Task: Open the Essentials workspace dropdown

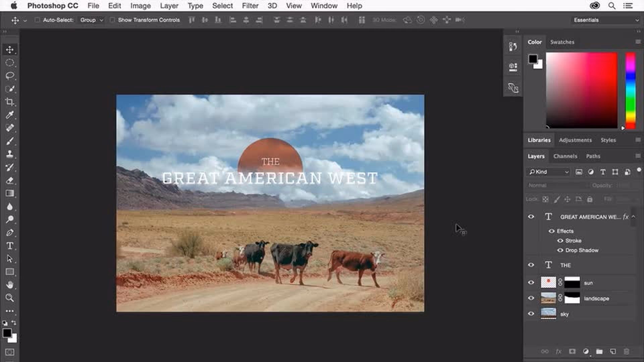Action: (x=605, y=20)
